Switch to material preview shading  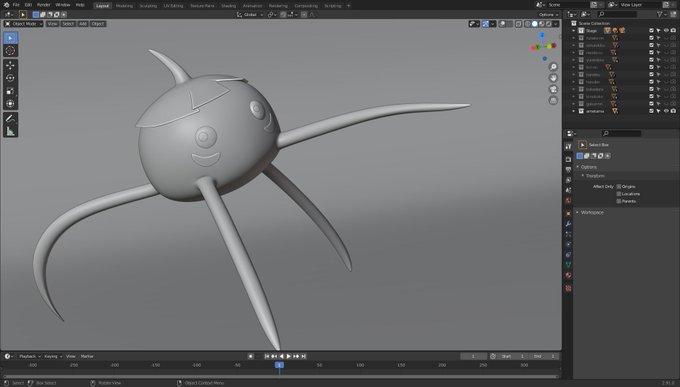point(542,24)
